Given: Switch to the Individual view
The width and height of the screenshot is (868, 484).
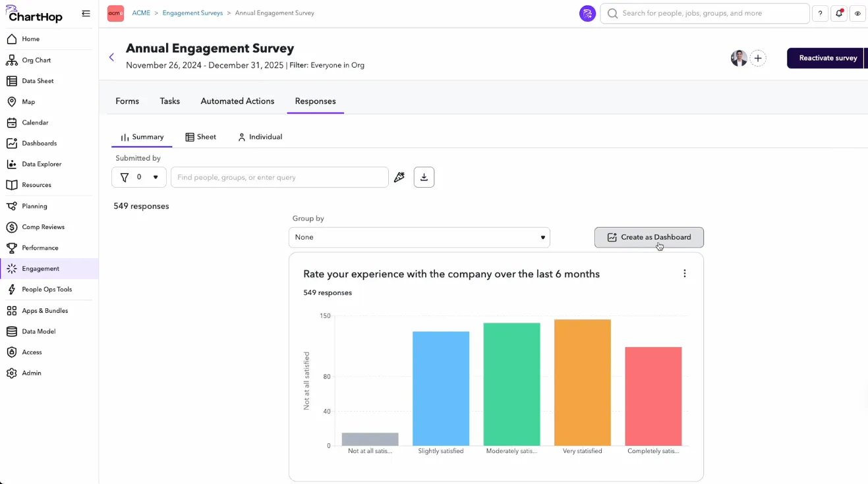Looking at the screenshot, I should (260, 137).
